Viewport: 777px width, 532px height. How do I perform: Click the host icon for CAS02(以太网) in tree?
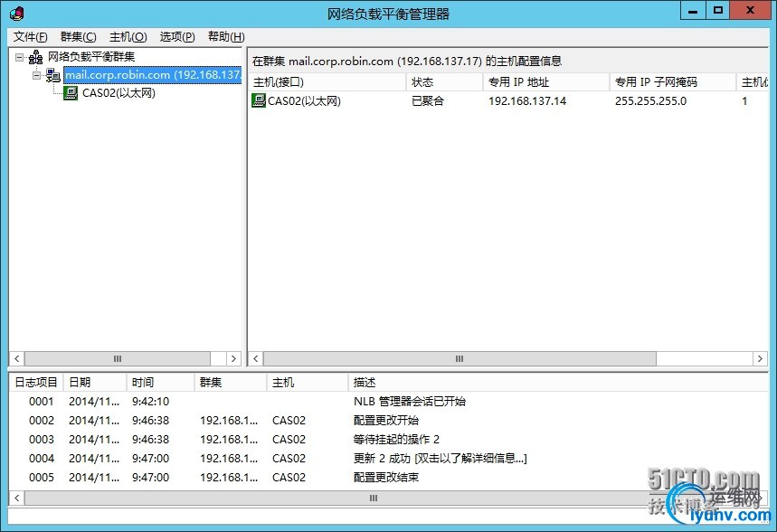70,92
